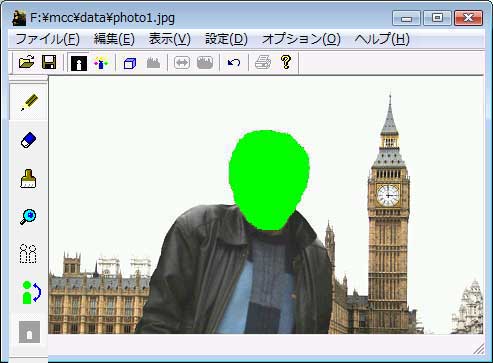
Task: Open the 編集(E) menu
Action: click(114, 39)
